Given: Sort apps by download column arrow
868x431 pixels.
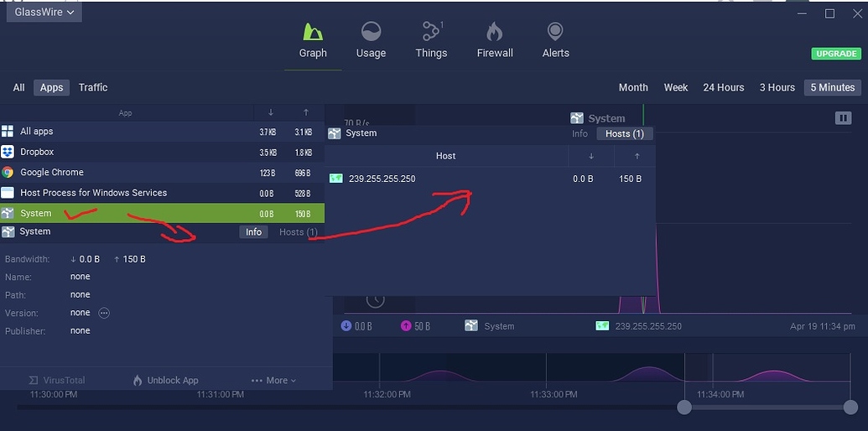Looking at the screenshot, I should (x=270, y=112).
